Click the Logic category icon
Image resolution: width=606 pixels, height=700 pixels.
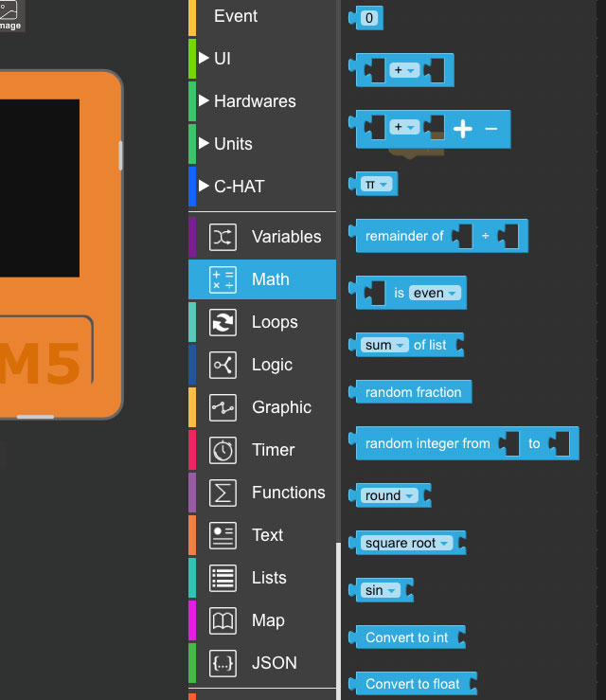coord(223,365)
